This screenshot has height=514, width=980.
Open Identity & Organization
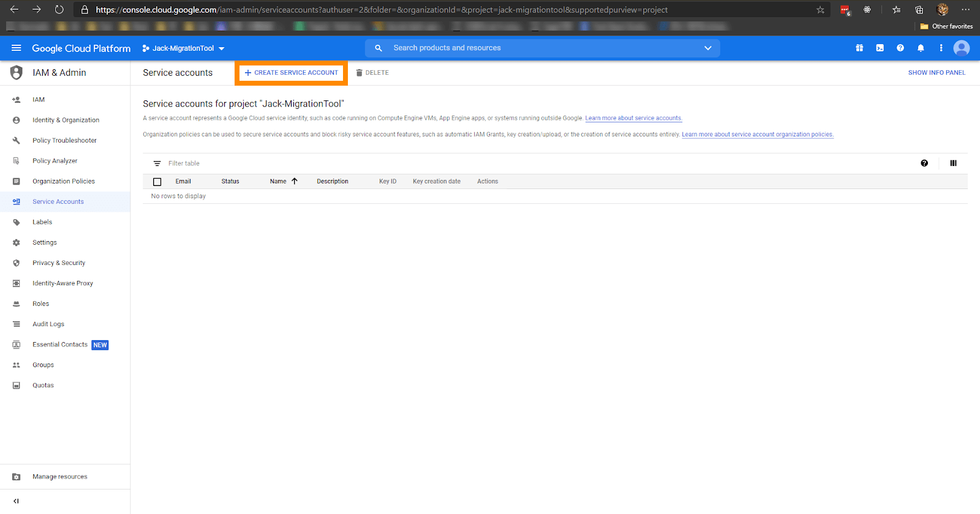click(66, 120)
